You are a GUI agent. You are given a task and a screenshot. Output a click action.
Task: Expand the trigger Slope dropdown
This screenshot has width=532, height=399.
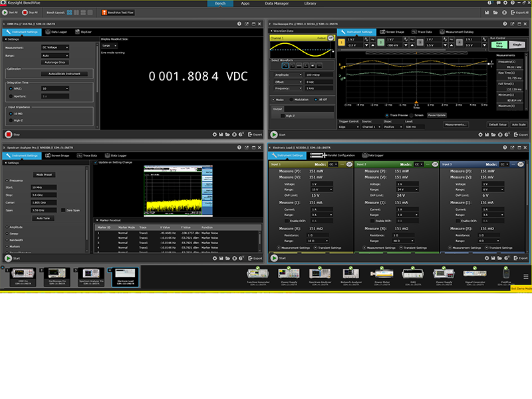click(x=387, y=126)
